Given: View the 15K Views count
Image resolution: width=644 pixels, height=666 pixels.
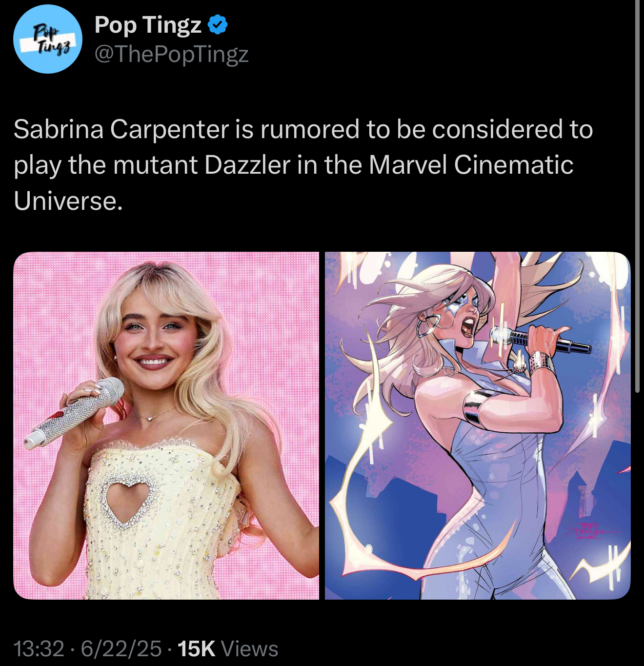Looking at the screenshot, I should point(228,648).
